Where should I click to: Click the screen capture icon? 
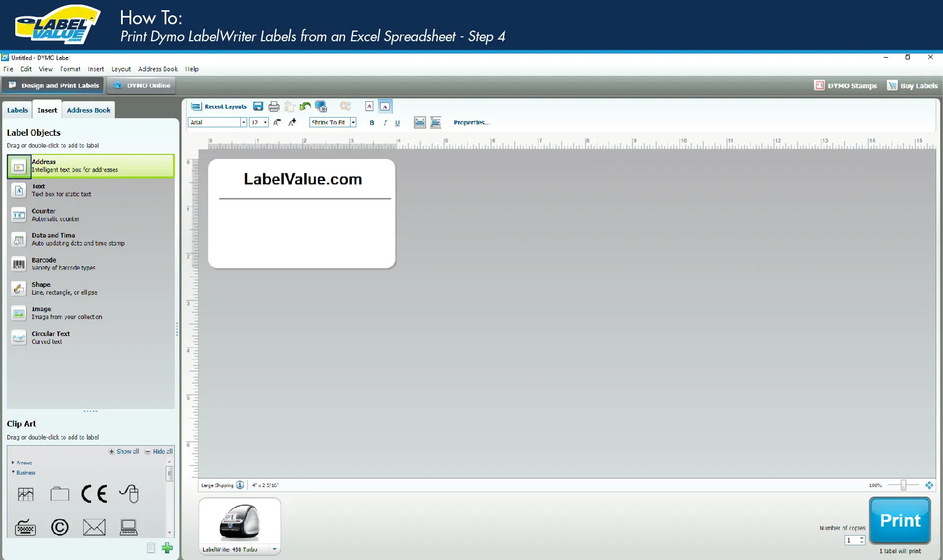pyautogui.click(x=321, y=106)
